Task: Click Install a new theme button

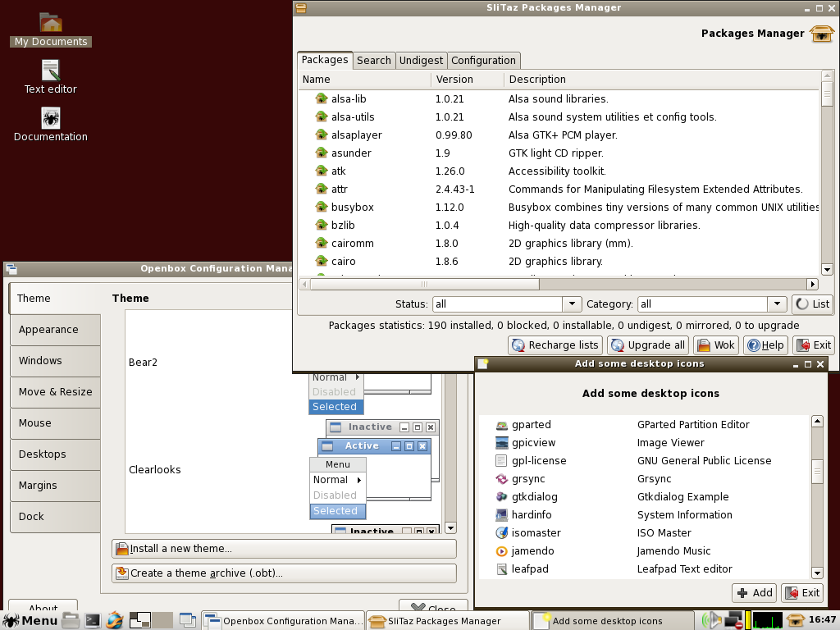Action: pyautogui.click(x=284, y=549)
